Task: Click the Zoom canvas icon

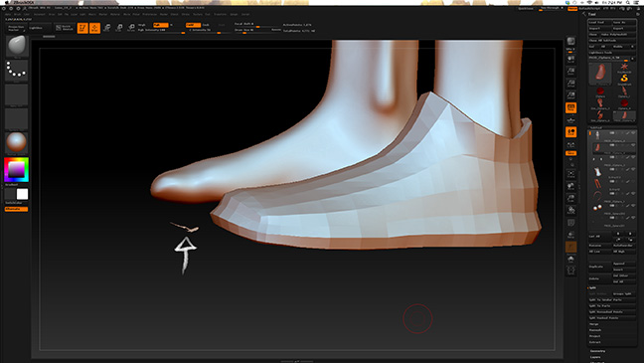Action: coord(570,71)
